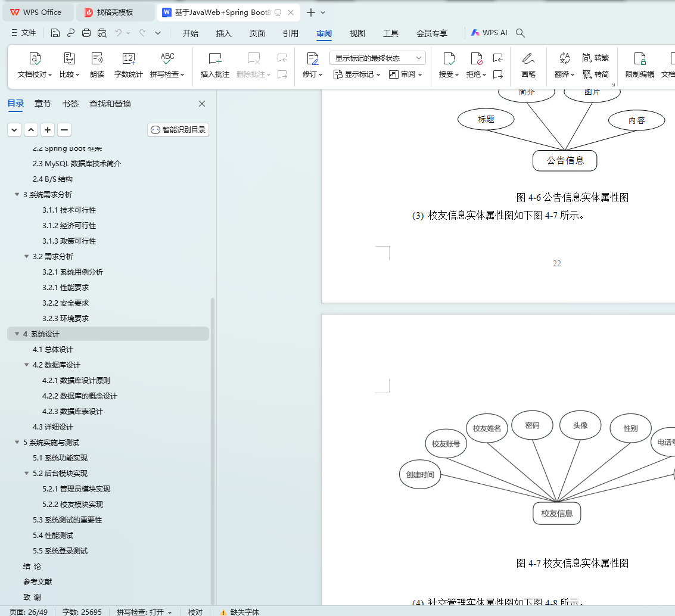Screen dimensions: 675x616
Task: Select the 画笔 pen tool
Action: tap(528, 65)
